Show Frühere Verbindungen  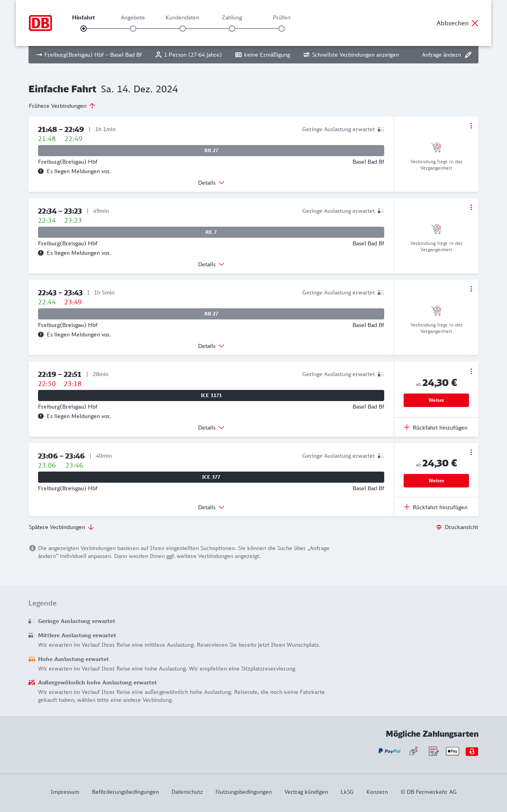pyautogui.click(x=62, y=106)
